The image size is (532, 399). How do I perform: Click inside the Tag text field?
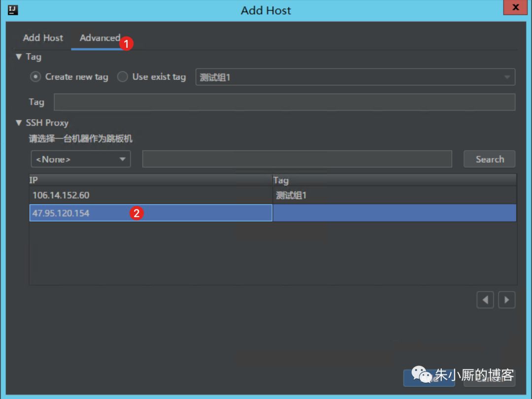click(x=284, y=102)
